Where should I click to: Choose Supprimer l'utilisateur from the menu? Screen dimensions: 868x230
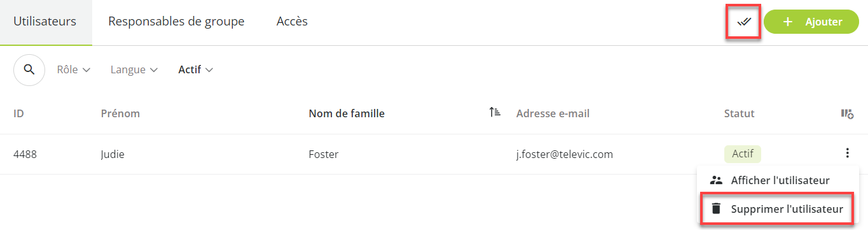pyautogui.click(x=778, y=209)
